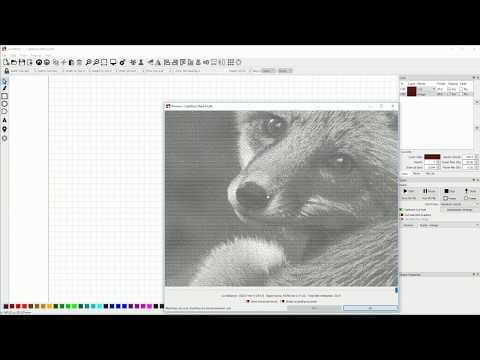Pick the yellow palette swatch

point(49,306)
